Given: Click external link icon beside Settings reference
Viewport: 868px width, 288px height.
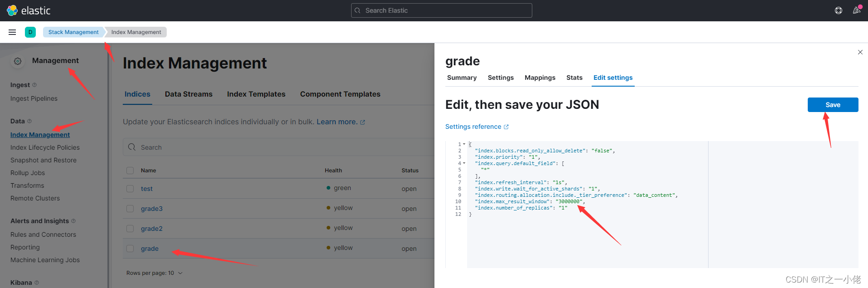Looking at the screenshot, I should click(x=506, y=127).
